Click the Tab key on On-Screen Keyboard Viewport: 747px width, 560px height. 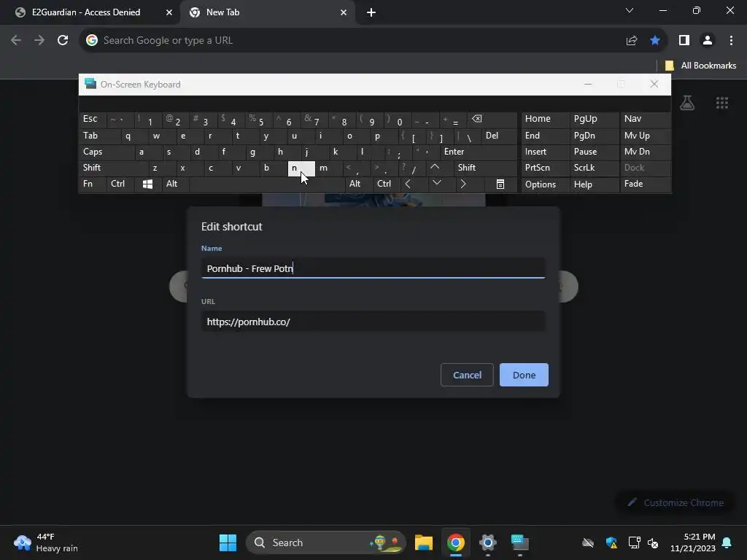(99, 136)
